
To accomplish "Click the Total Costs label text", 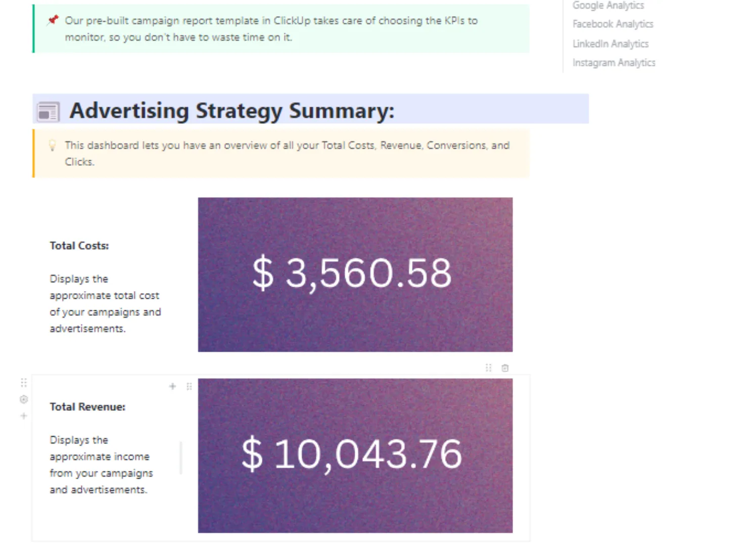I will [x=79, y=246].
